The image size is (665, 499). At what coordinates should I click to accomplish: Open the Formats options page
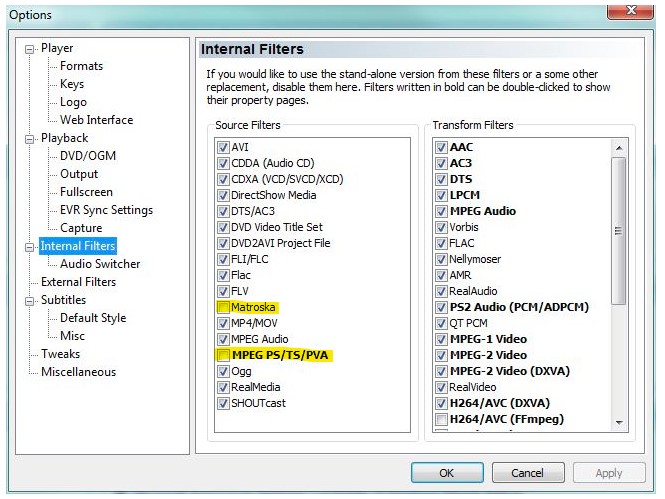pyautogui.click(x=81, y=66)
